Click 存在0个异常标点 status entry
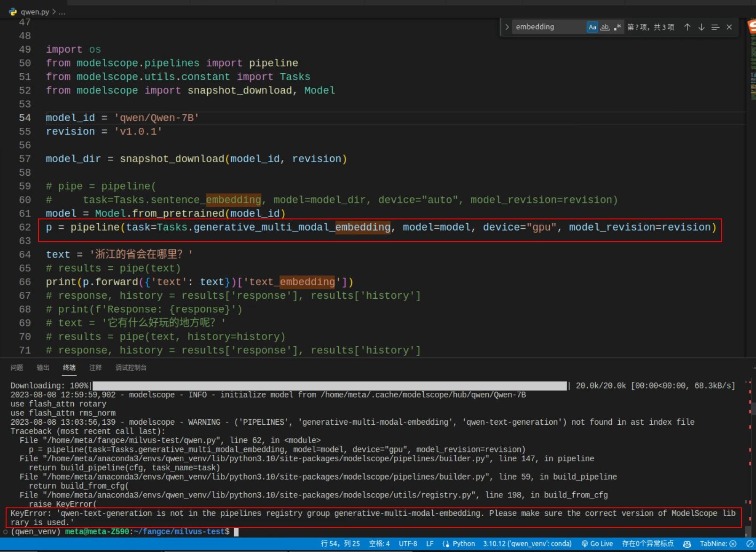The height and width of the screenshot is (552, 756). click(x=647, y=544)
